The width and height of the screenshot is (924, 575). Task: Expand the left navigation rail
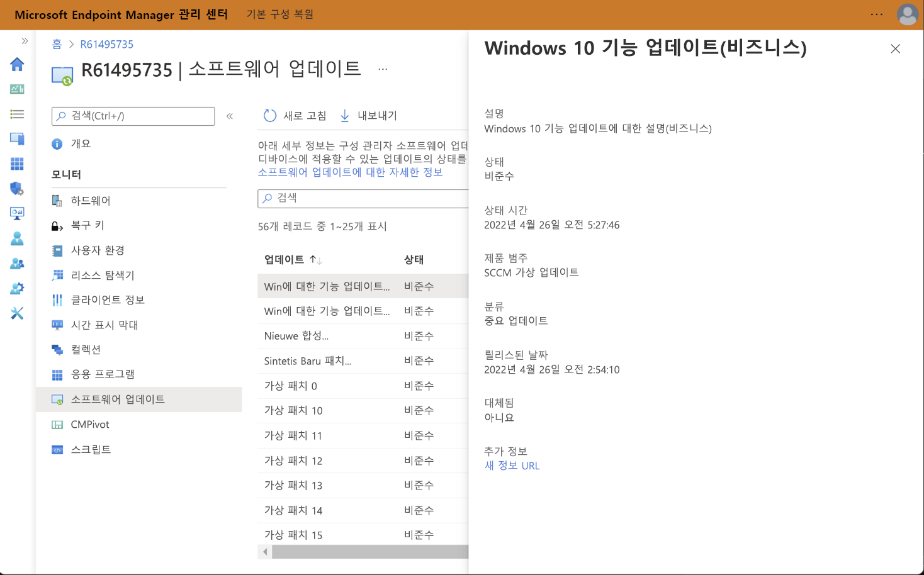(x=25, y=41)
